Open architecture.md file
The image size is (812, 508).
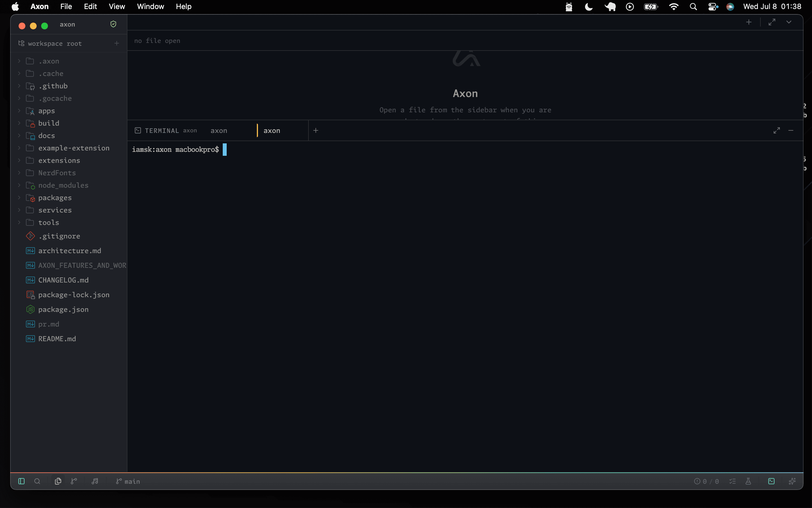coord(69,251)
